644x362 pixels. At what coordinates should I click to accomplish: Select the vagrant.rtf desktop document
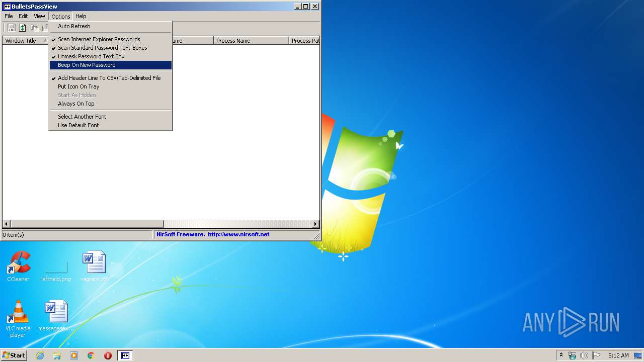94,266
